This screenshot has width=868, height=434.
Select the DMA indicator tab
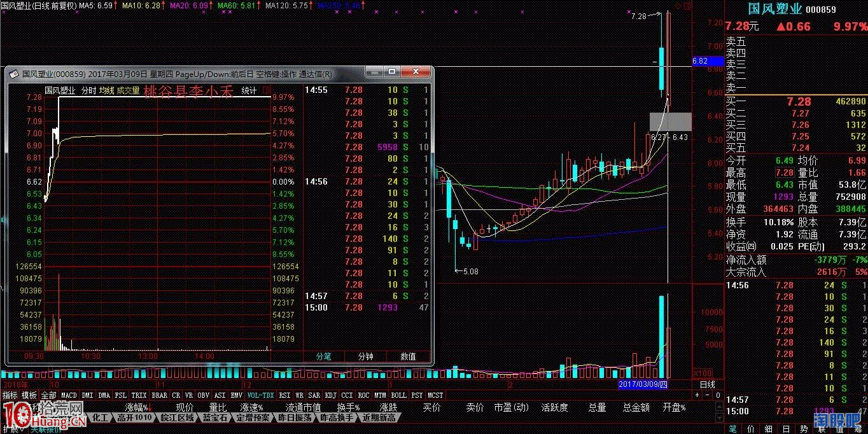click(x=104, y=395)
